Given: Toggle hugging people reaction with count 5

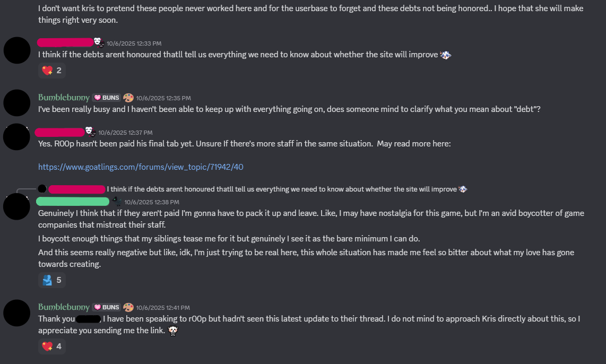Looking at the screenshot, I should coord(52,280).
